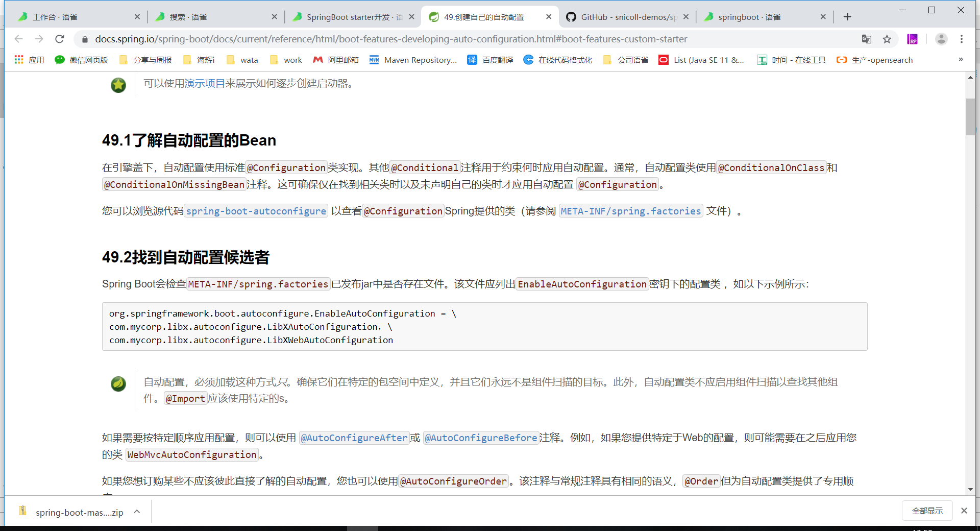Open 海辉 bookmark folder
This screenshot has width=980, height=531.
pos(199,60)
